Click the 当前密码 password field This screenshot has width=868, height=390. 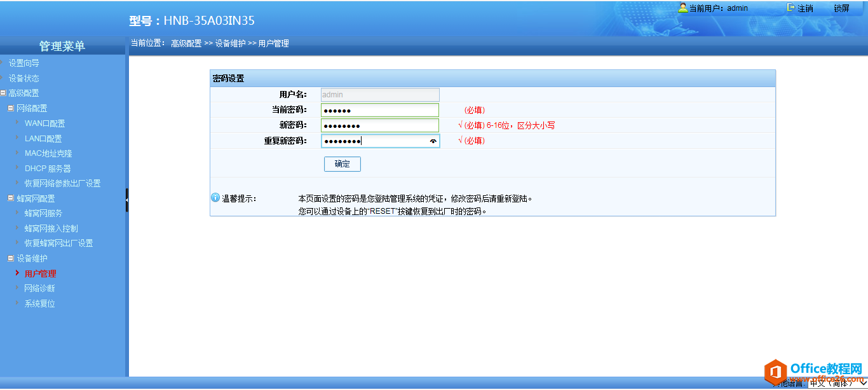pos(380,110)
